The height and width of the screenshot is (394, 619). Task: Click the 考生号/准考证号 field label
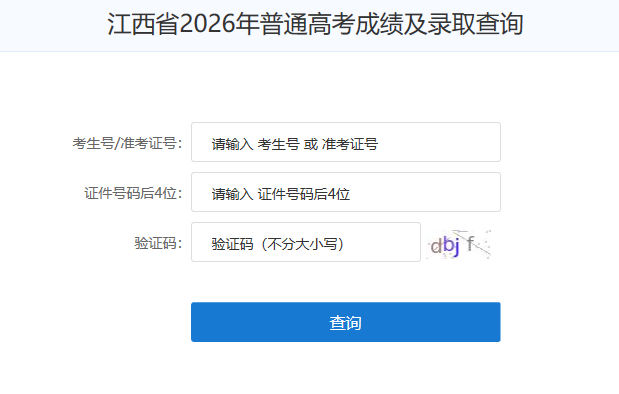tap(127, 143)
